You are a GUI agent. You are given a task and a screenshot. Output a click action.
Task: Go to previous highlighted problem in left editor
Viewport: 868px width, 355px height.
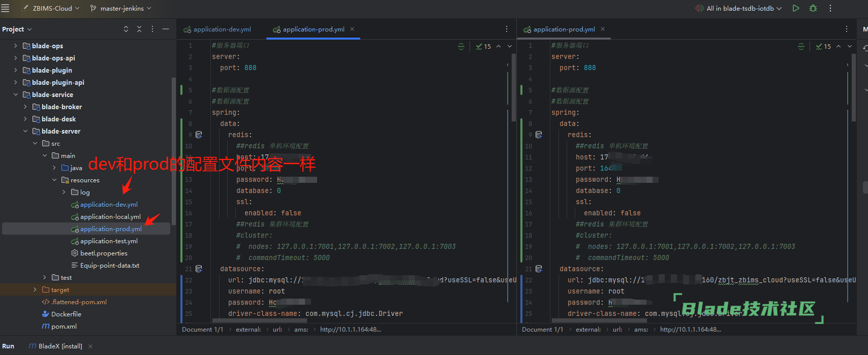[499, 46]
